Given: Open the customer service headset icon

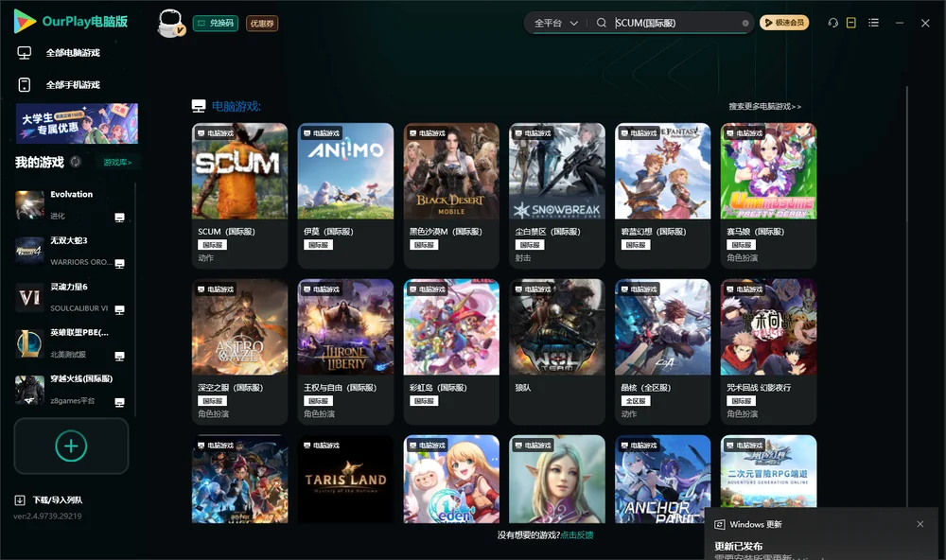Looking at the screenshot, I should pos(832,23).
